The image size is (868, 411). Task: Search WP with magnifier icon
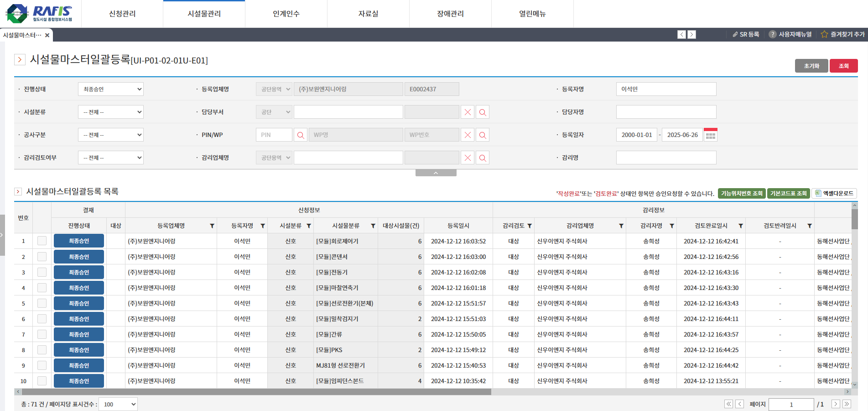[x=483, y=135]
